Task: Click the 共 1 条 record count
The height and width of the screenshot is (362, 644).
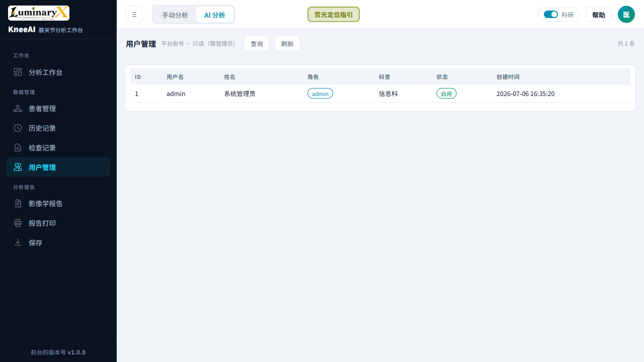Action: pos(626,44)
